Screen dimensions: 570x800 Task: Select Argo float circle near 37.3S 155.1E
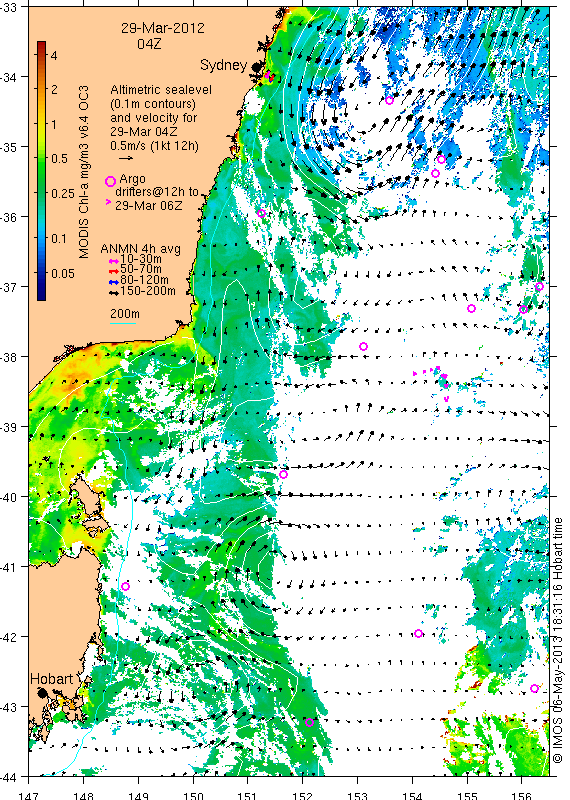point(472,308)
